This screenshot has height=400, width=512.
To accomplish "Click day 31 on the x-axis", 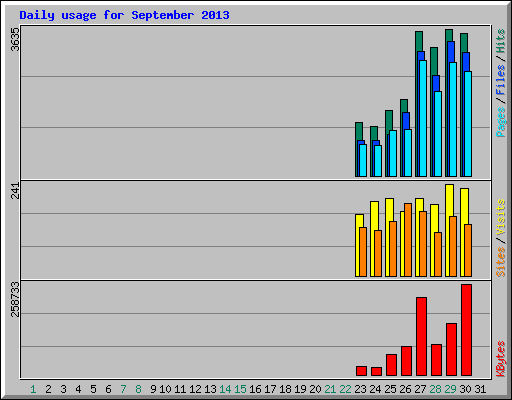I will click(480, 389).
